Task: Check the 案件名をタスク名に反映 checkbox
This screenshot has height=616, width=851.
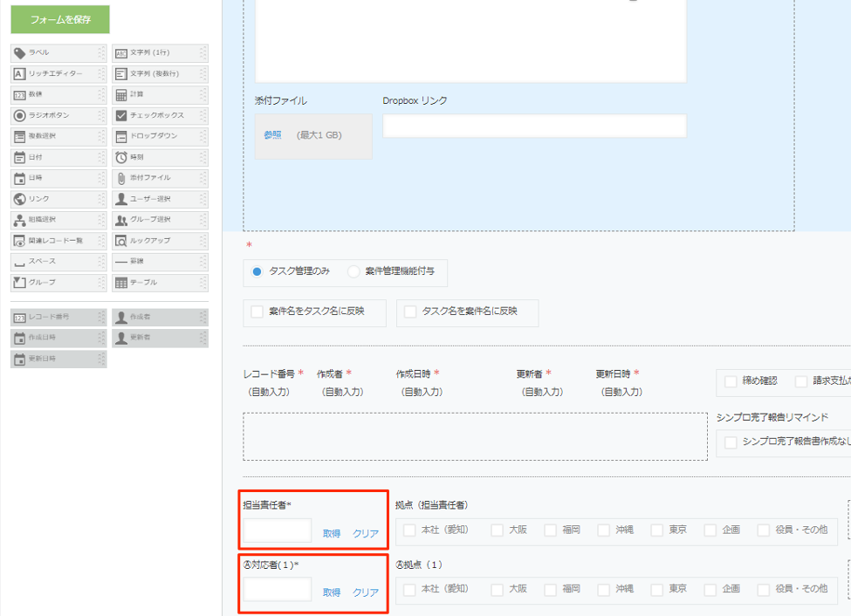Action: coord(257,311)
